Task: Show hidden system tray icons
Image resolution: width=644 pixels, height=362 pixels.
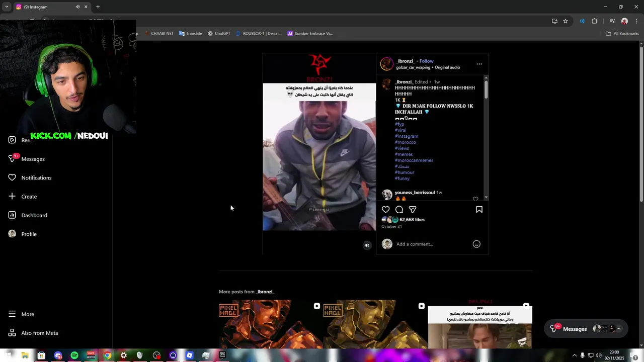Action: tap(575, 355)
